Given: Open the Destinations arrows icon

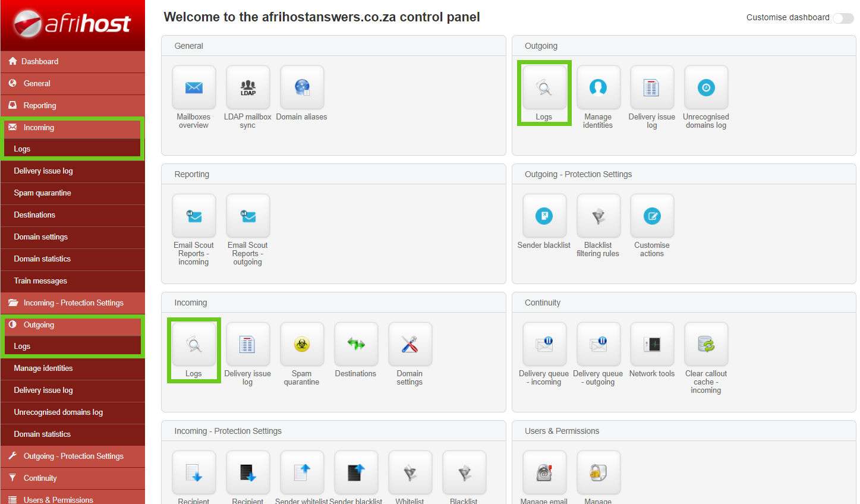Looking at the screenshot, I should (x=356, y=345).
